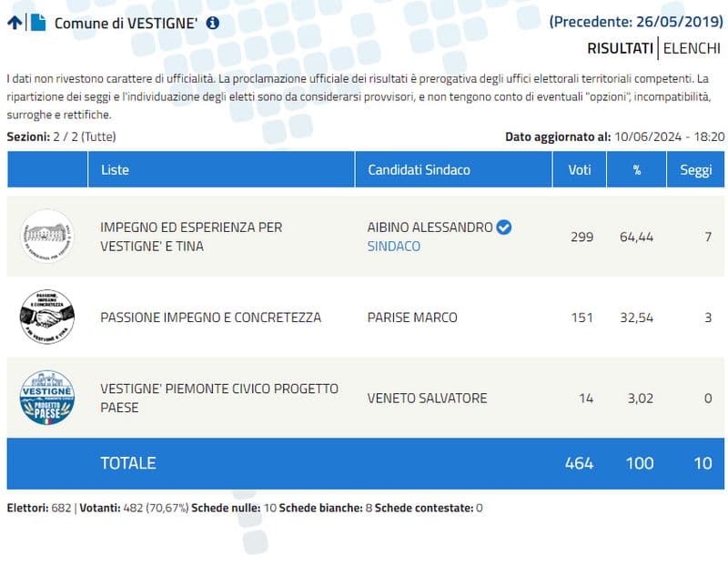
Task: Click the Candidati Sindaco column header
Action: coord(419,170)
